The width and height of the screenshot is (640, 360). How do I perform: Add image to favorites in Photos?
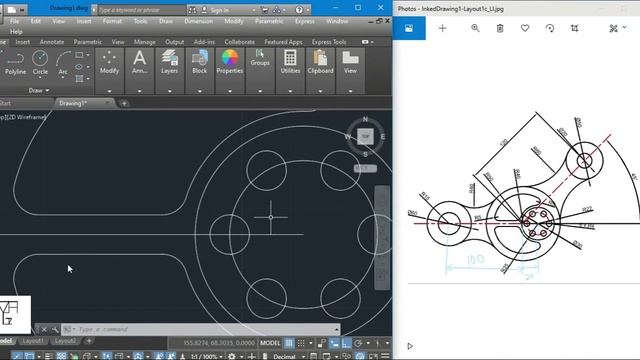point(525,28)
